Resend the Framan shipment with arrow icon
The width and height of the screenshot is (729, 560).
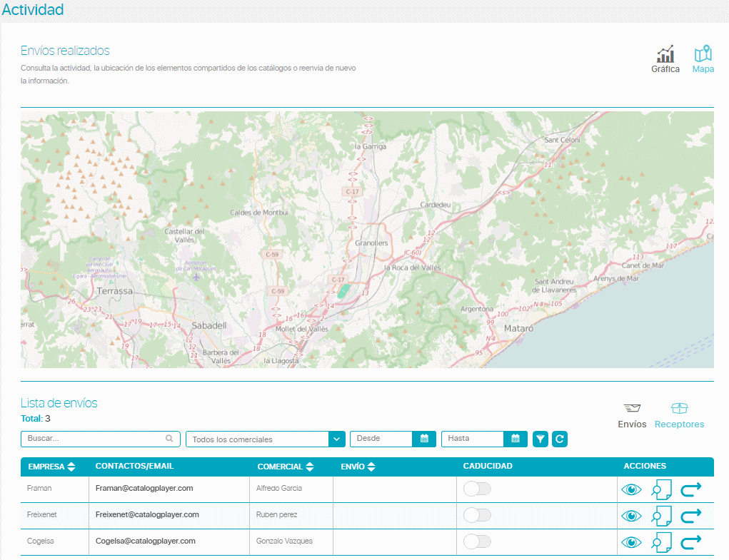pyautogui.click(x=691, y=489)
